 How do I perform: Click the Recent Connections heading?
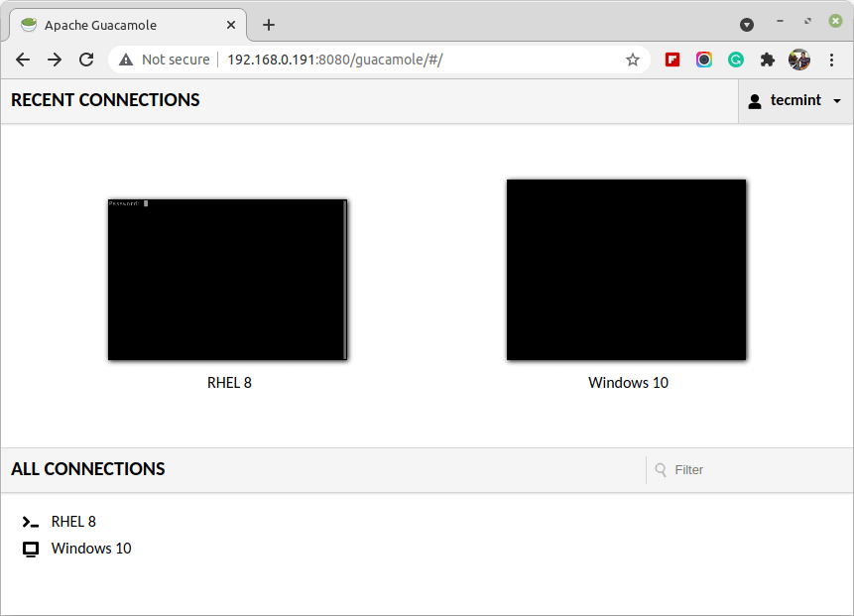(105, 100)
